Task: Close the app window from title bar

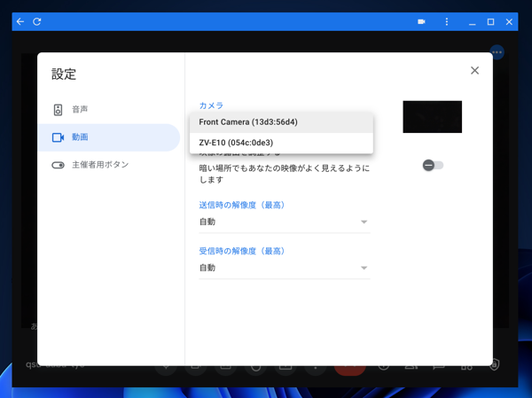Action: 509,21
